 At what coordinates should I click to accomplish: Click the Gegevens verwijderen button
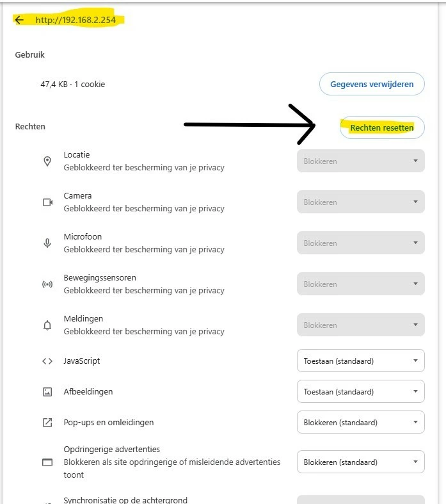coord(372,85)
